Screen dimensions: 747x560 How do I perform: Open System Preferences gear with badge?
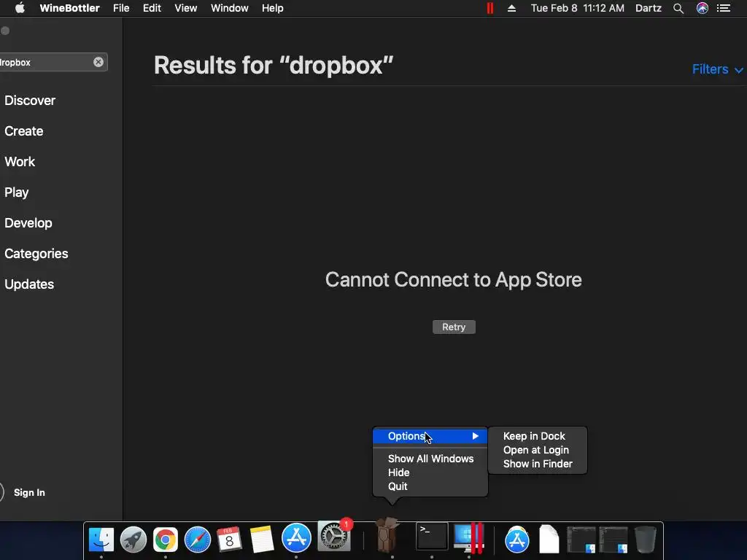point(334,537)
